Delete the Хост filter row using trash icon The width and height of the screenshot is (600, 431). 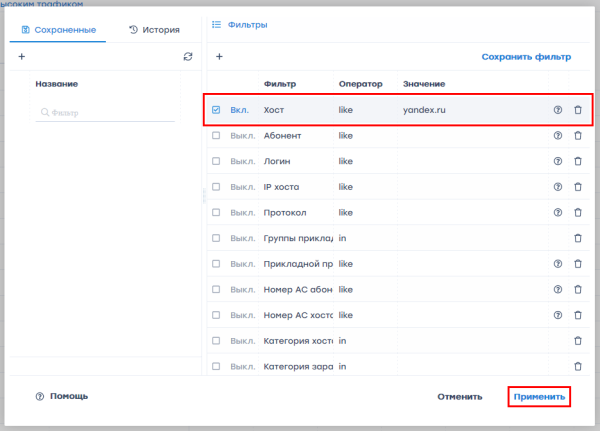tap(578, 109)
